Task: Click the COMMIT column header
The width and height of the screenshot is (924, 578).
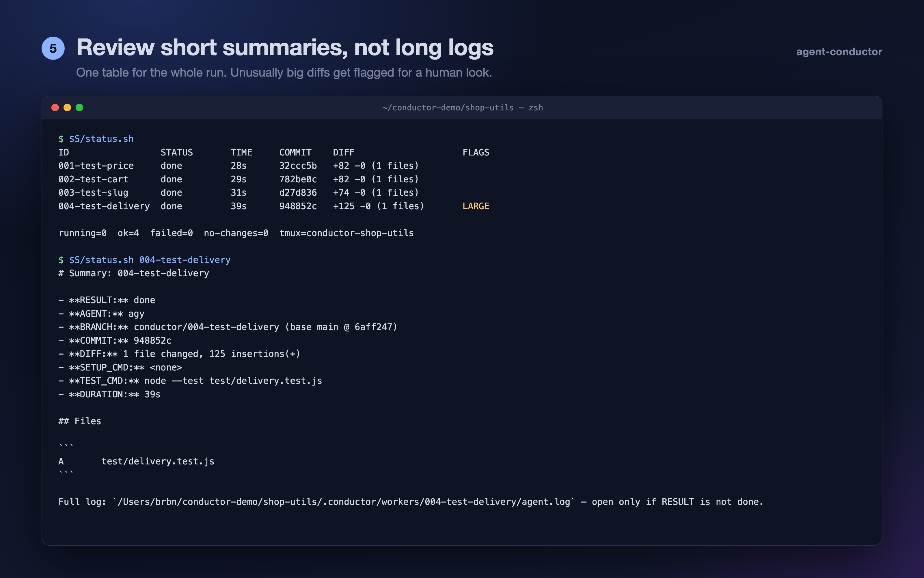Action: click(x=295, y=152)
